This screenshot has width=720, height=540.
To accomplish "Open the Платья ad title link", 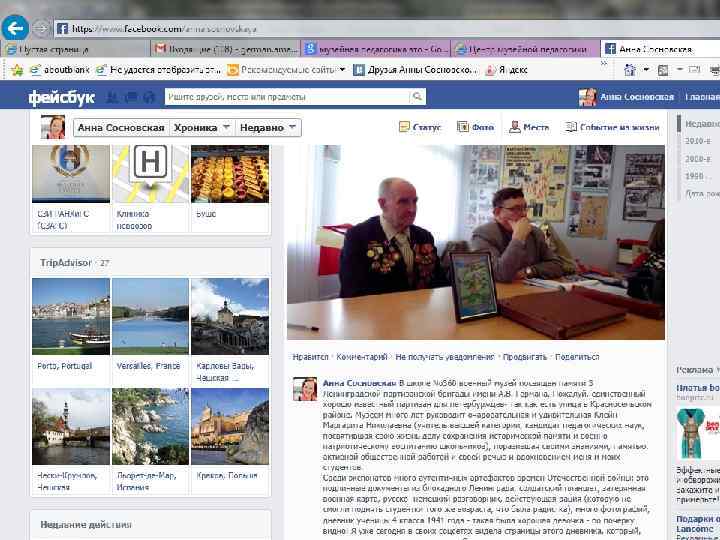I will coord(698,388).
